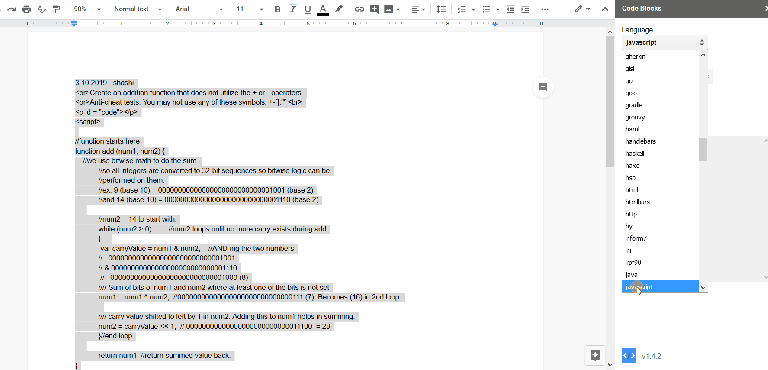Choose 'java' from the language list

point(660,274)
